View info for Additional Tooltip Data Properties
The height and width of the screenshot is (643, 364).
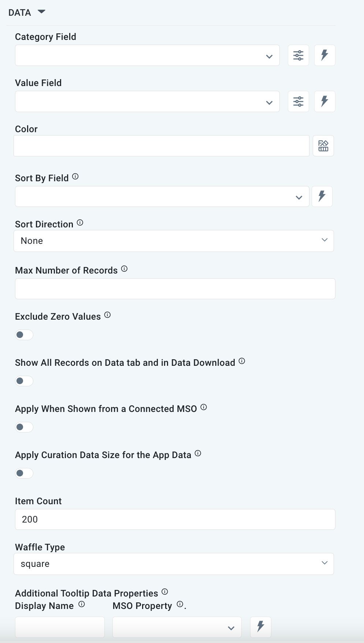165,592
